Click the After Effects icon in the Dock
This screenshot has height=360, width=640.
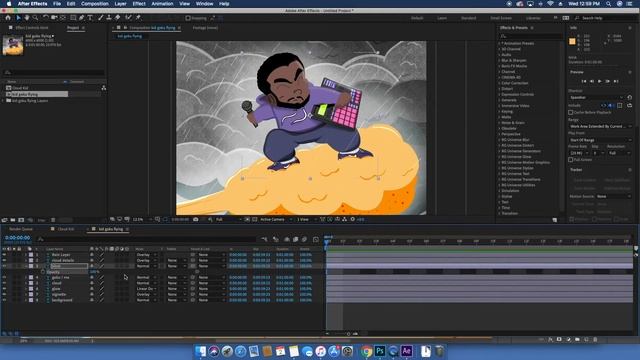coord(407,351)
